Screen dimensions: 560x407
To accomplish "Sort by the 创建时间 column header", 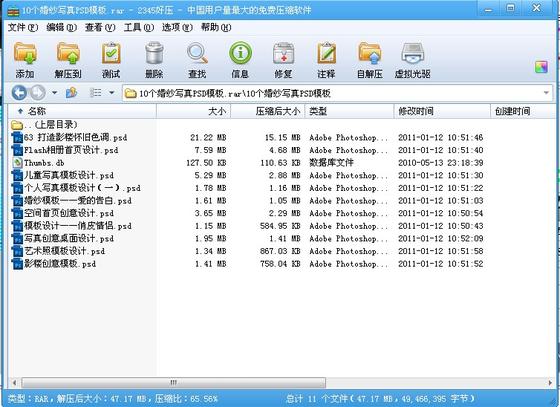I will tap(522, 111).
